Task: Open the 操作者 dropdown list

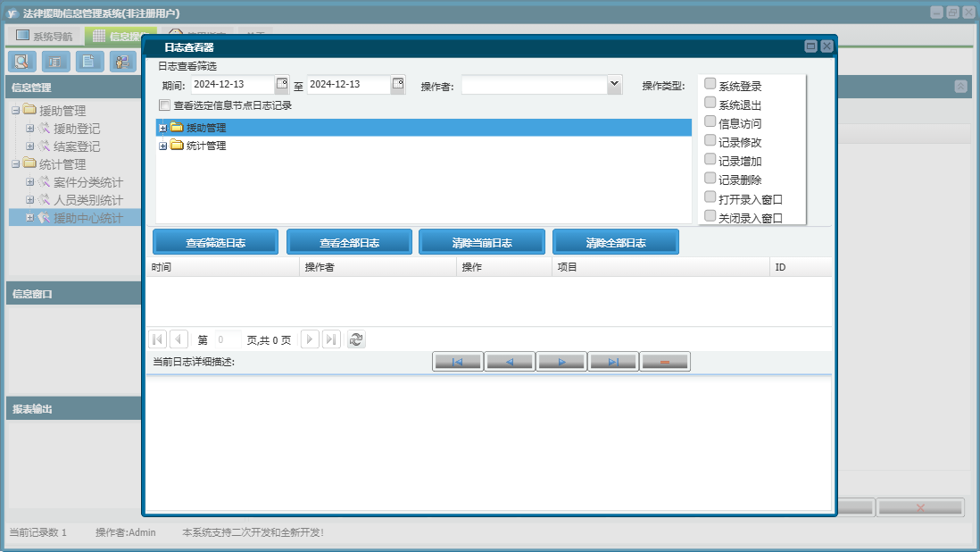Action: (614, 84)
